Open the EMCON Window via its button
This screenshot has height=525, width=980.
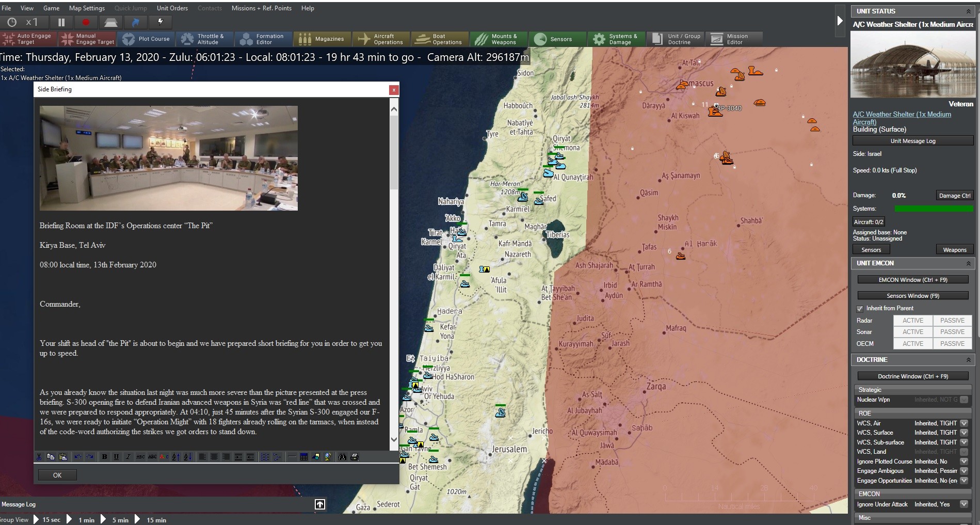click(x=912, y=279)
